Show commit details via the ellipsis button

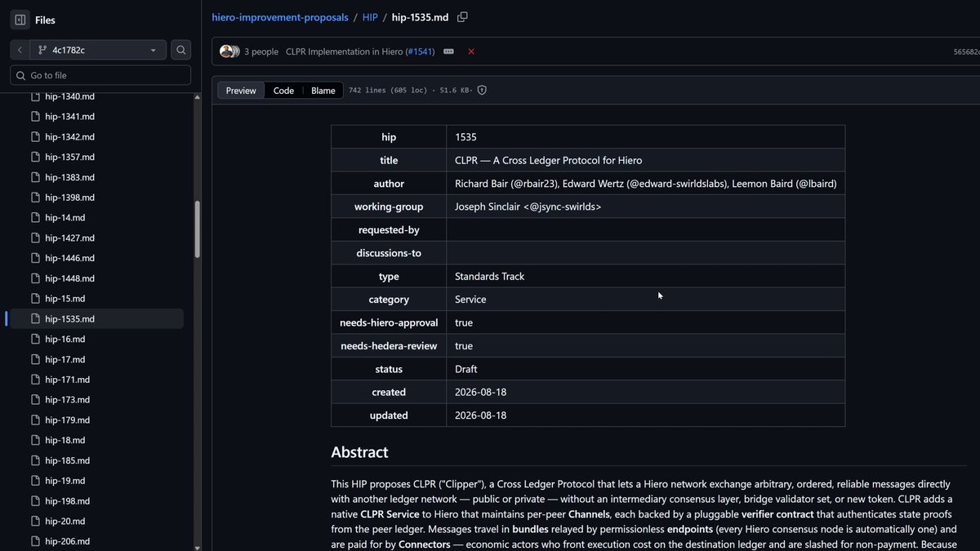(448, 51)
